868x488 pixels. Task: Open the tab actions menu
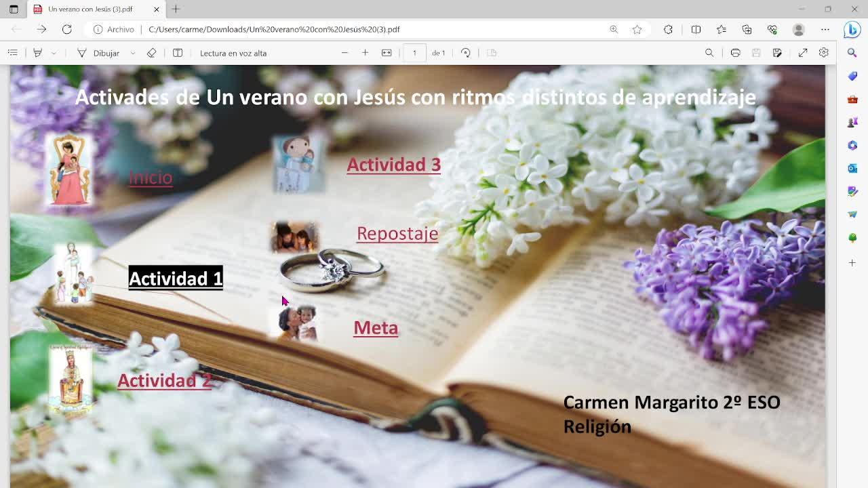(14, 9)
